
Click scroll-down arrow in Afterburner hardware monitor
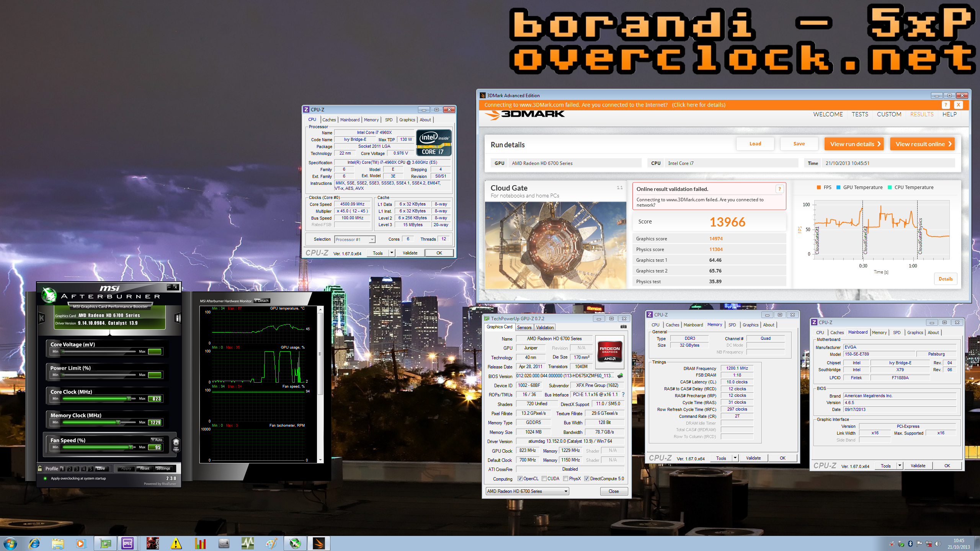pos(320,460)
